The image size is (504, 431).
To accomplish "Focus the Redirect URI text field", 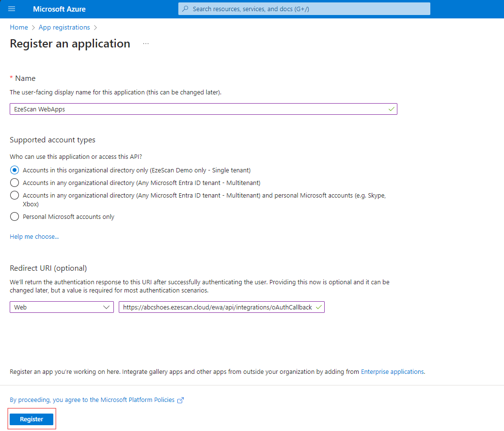I will [217, 307].
